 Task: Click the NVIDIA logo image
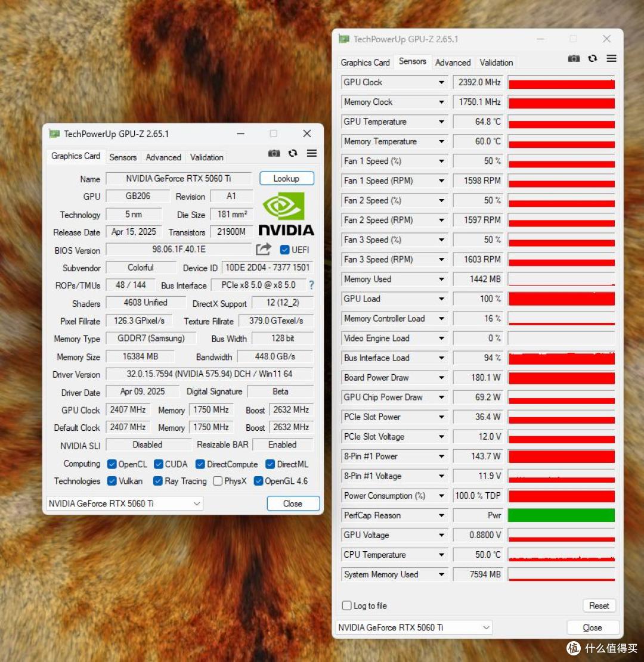[x=286, y=214]
